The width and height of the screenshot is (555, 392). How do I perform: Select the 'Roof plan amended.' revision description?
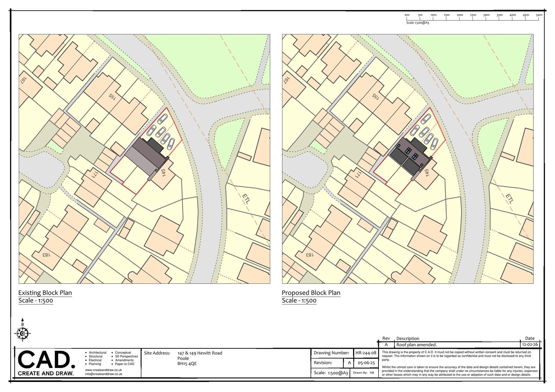click(x=416, y=345)
